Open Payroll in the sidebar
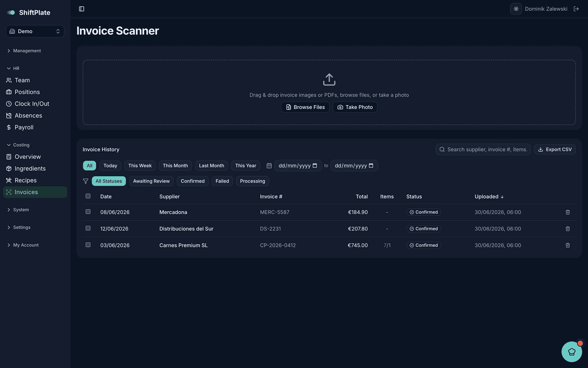Image resolution: width=588 pixels, height=368 pixels. [x=35, y=127]
